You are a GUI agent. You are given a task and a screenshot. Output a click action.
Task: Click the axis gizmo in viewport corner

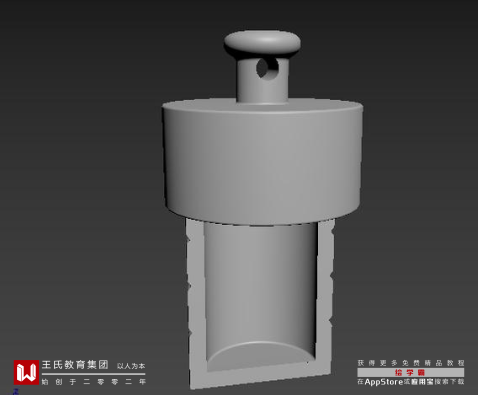coord(16,391)
